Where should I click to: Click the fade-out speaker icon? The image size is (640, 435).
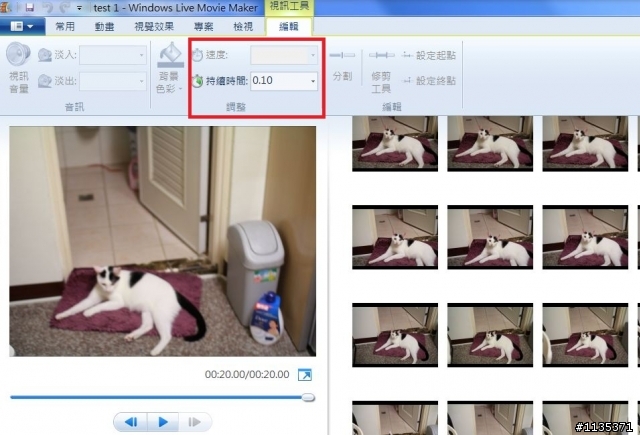[44, 81]
